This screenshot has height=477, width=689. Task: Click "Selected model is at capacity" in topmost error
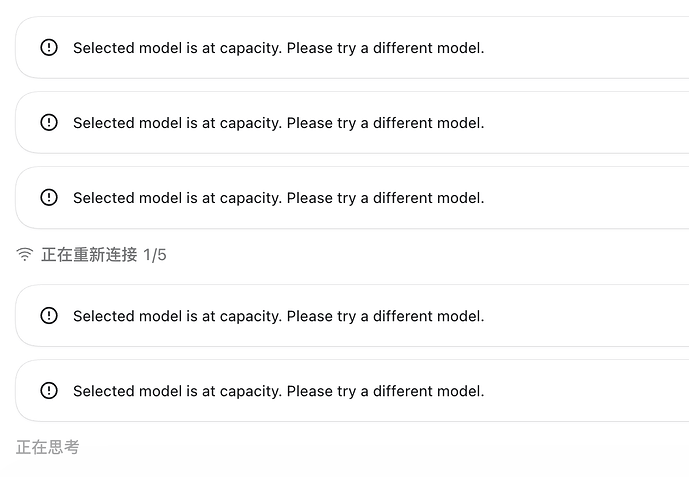(x=177, y=48)
